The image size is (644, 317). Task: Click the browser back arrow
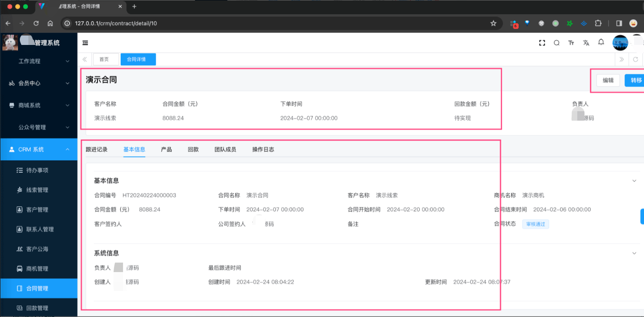[x=8, y=23]
